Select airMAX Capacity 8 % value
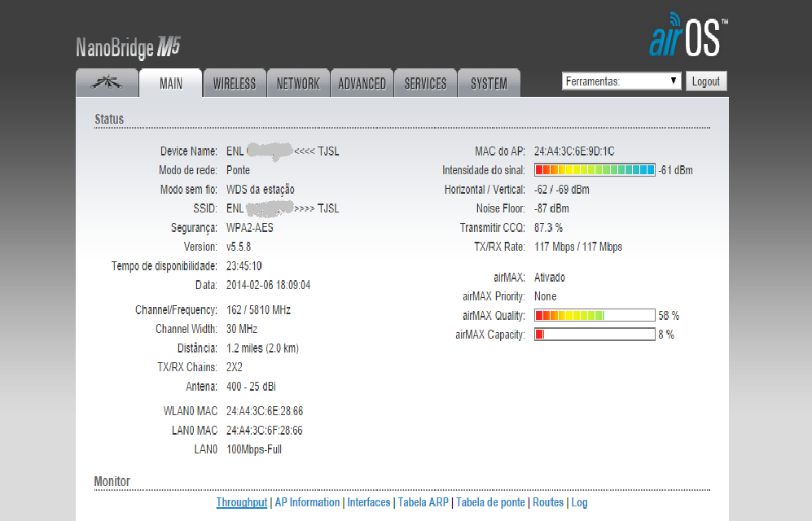 coord(666,335)
